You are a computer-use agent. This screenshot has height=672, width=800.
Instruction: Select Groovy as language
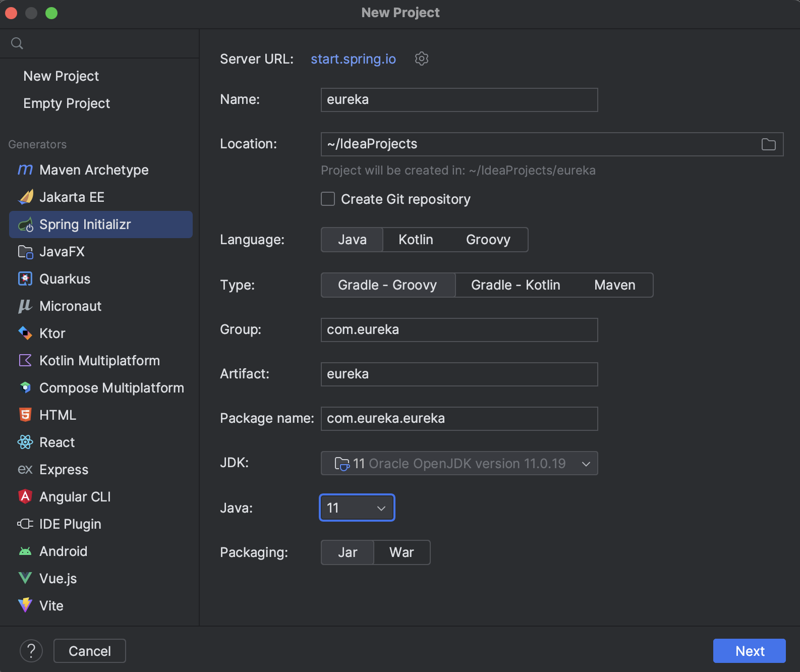488,240
